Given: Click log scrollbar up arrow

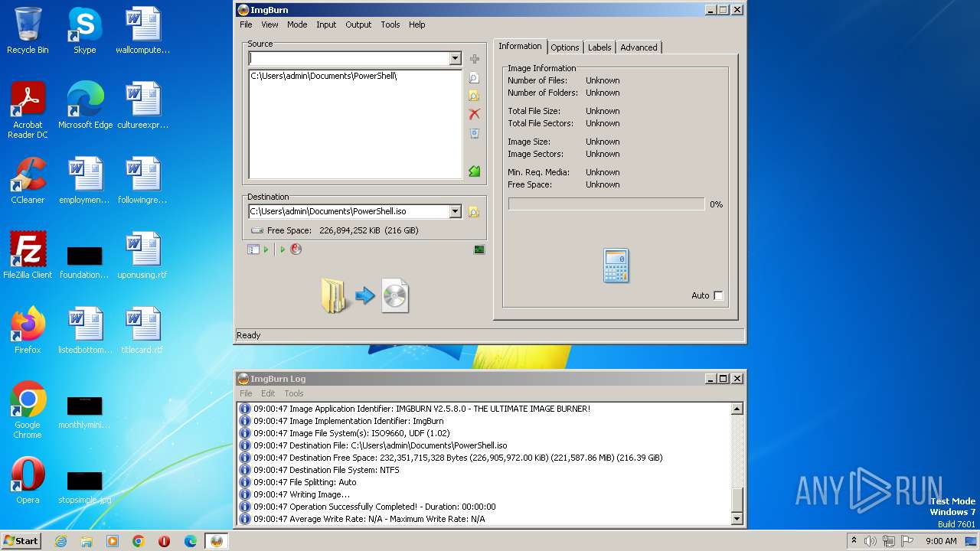Looking at the screenshot, I should click(x=737, y=409).
